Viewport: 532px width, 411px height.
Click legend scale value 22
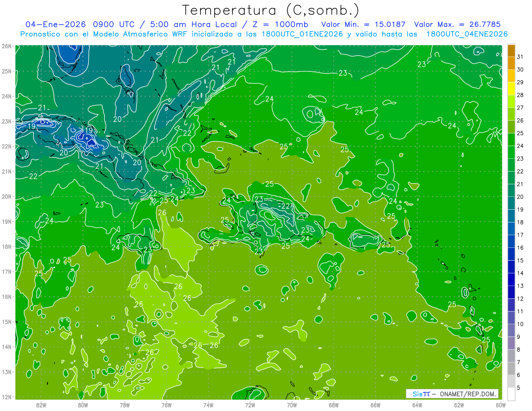(x=520, y=172)
